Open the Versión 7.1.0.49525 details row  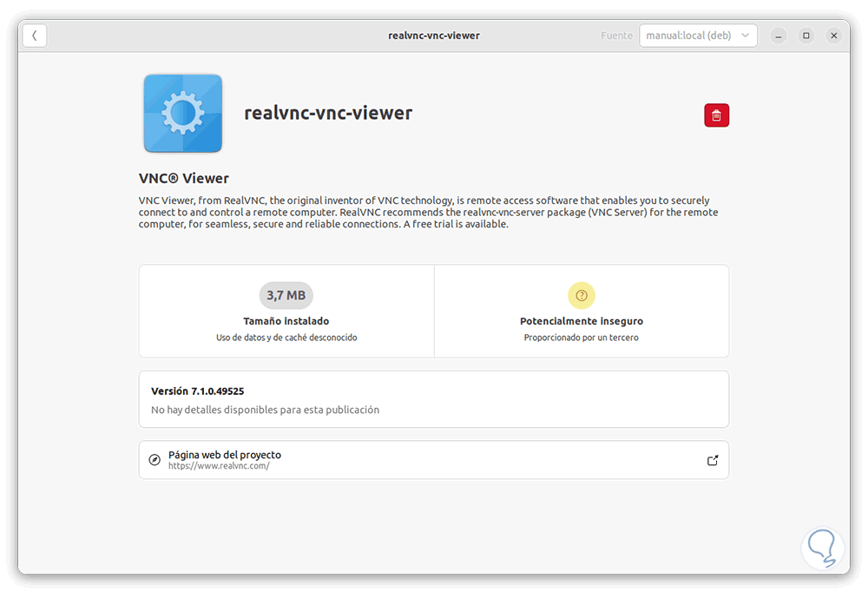tap(433, 399)
